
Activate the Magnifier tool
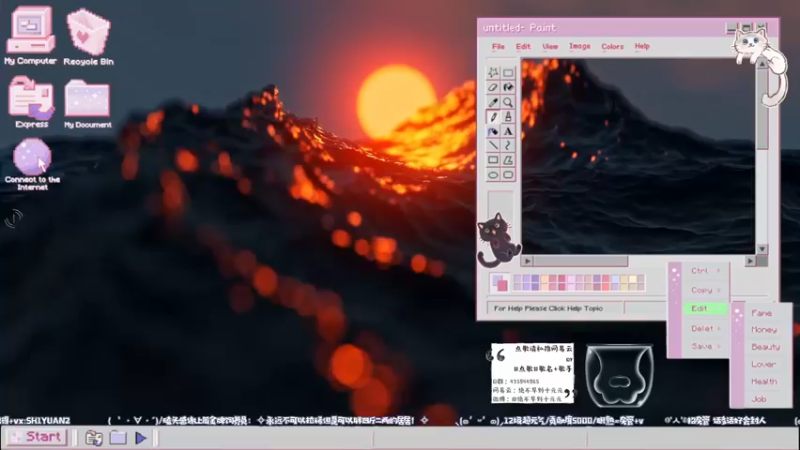[508, 102]
